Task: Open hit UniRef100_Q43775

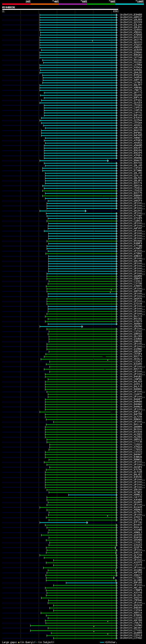Action: (131, 40)
